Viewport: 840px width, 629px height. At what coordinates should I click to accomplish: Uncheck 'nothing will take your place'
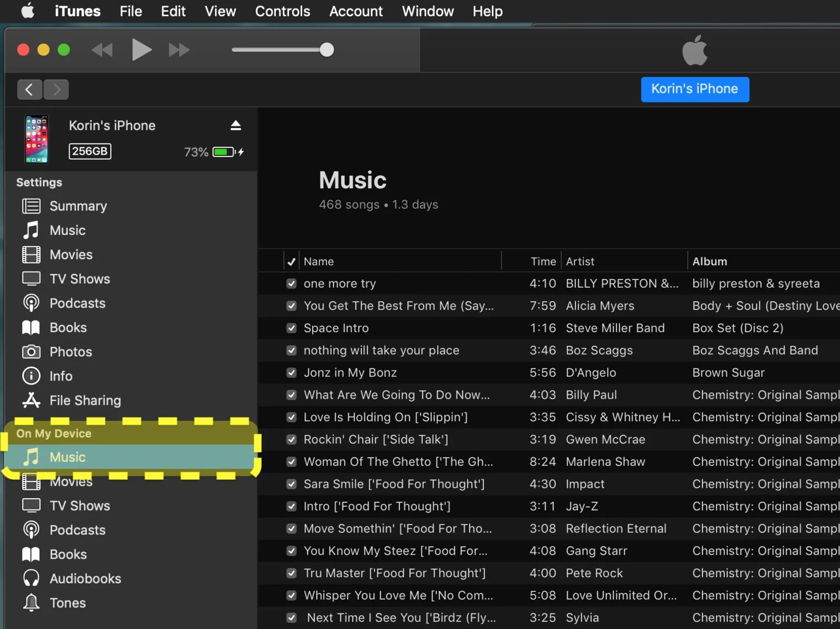pyautogui.click(x=291, y=350)
